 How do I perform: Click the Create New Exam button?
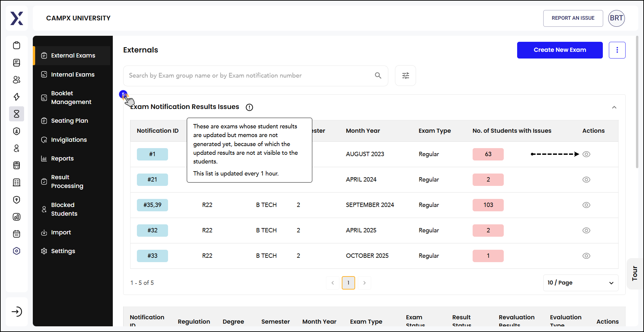pos(560,50)
